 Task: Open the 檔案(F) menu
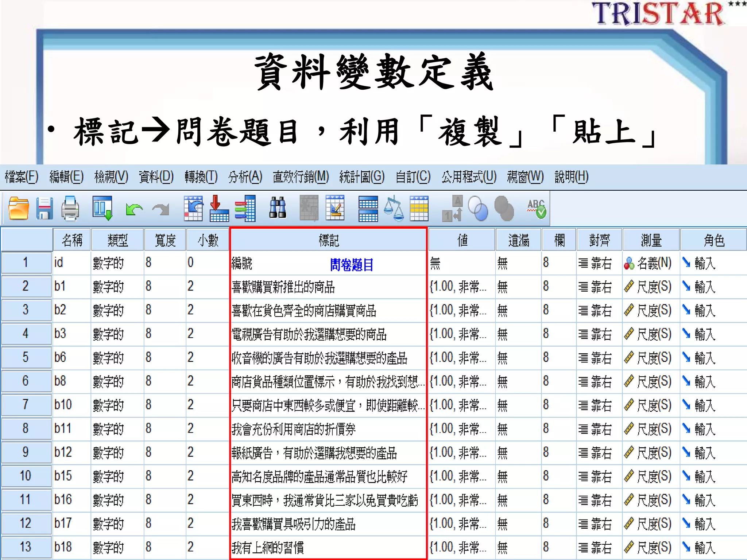[22, 177]
